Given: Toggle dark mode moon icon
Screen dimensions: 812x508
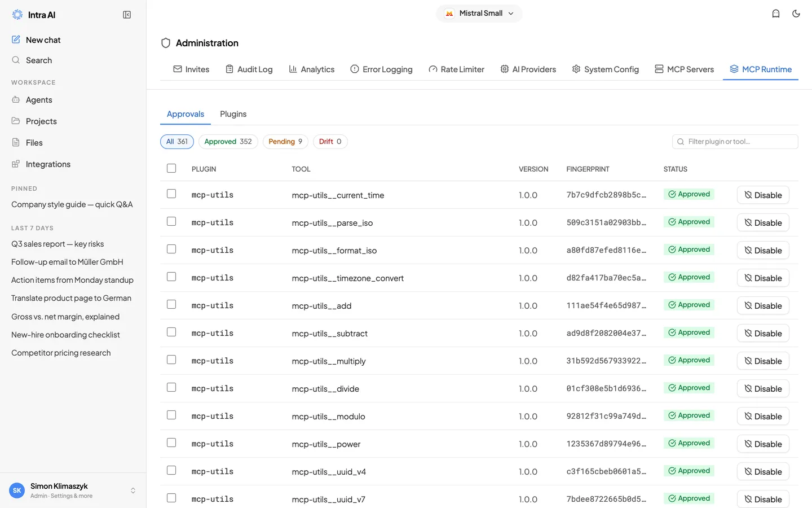Looking at the screenshot, I should click(796, 14).
